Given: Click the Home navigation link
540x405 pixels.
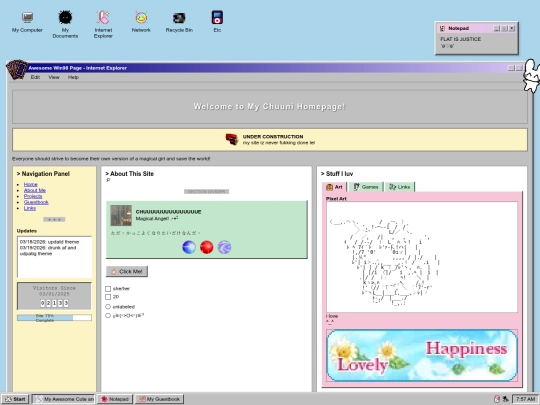Looking at the screenshot, I should 30,184.
